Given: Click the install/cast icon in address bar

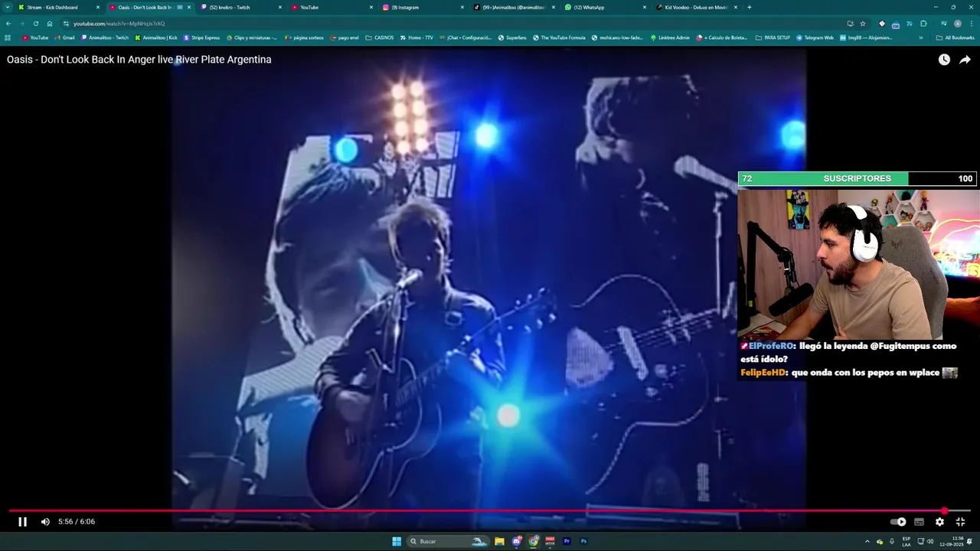Looking at the screenshot, I should tap(850, 24).
